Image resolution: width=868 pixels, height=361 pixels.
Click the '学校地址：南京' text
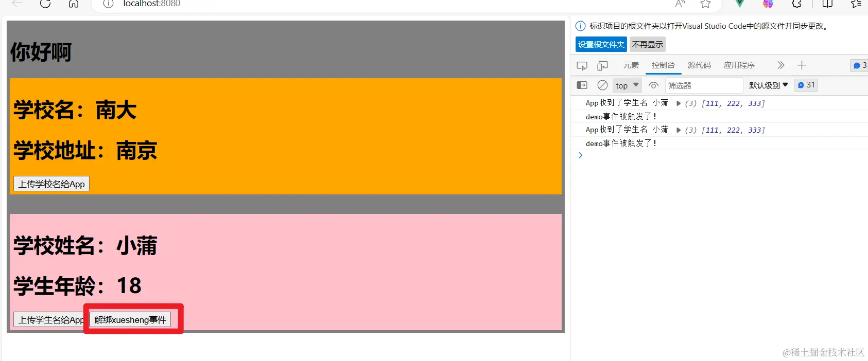point(85,151)
